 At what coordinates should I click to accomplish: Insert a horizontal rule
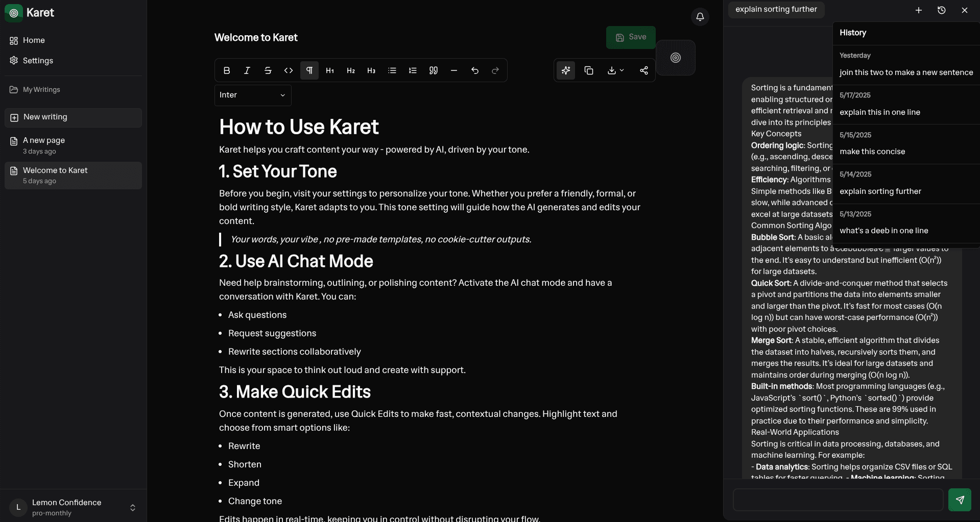click(x=454, y=70)
